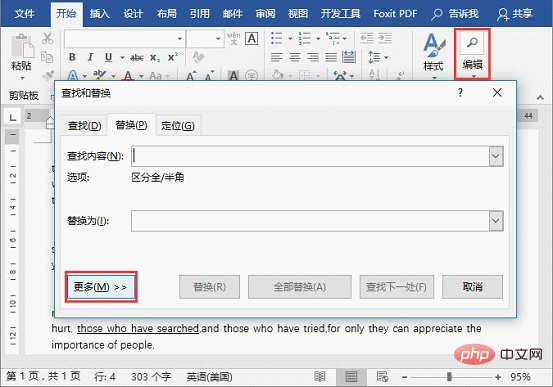Image resolution: width=553 pixels, height=387 pixels.
Task: Align text left
Action: (277, 57)
